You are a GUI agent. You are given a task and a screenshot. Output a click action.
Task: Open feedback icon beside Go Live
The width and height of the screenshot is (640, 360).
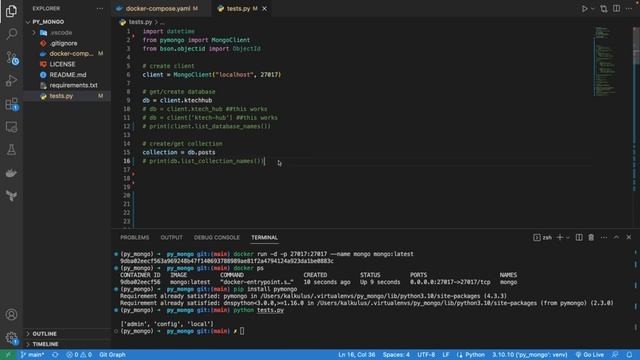point(615,355)
